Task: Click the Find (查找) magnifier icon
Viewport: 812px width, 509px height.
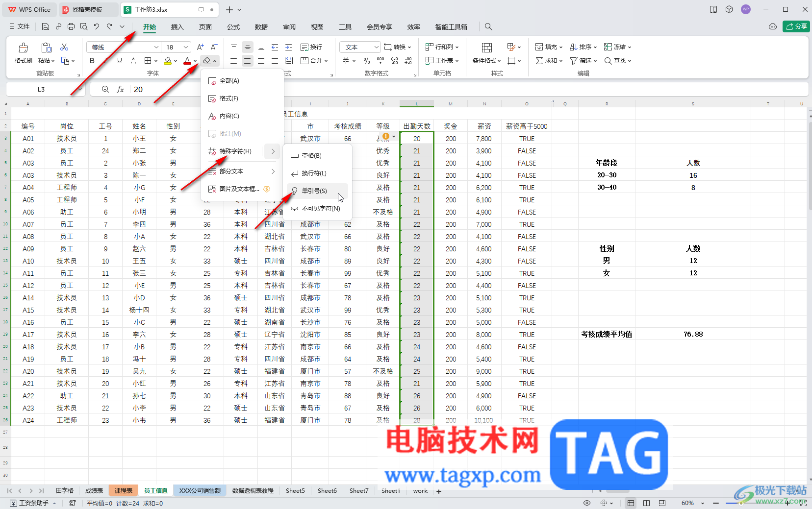Action: pos(608,61)
